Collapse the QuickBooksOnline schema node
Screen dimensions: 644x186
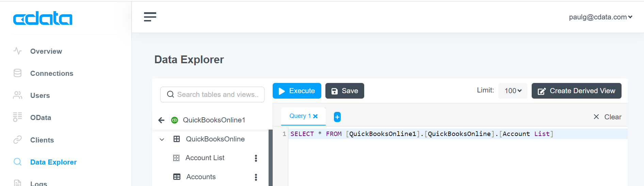point(162,139)
